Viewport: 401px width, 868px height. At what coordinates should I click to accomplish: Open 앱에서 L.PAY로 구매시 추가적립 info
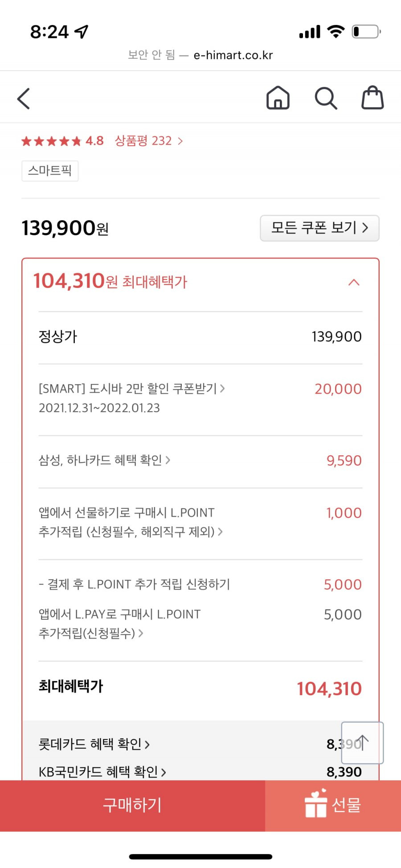[120, 623]
